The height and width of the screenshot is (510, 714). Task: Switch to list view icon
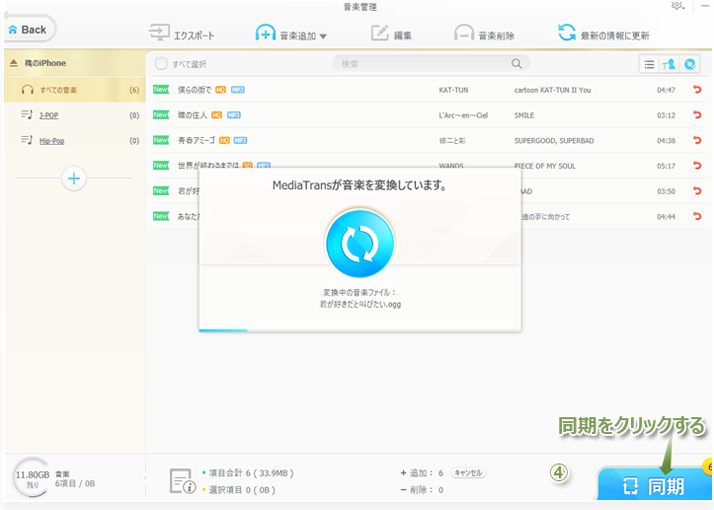[x=650, y=64]
